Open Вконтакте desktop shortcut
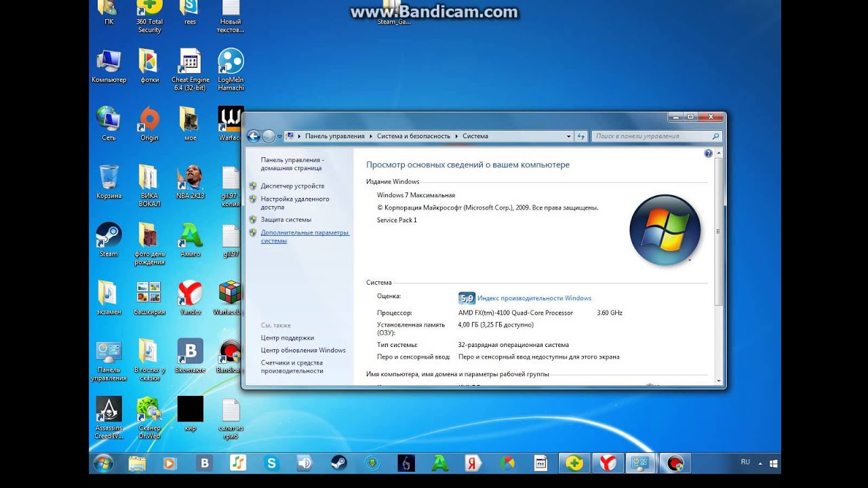Screen dimensions: 868x488 [190, 357]
